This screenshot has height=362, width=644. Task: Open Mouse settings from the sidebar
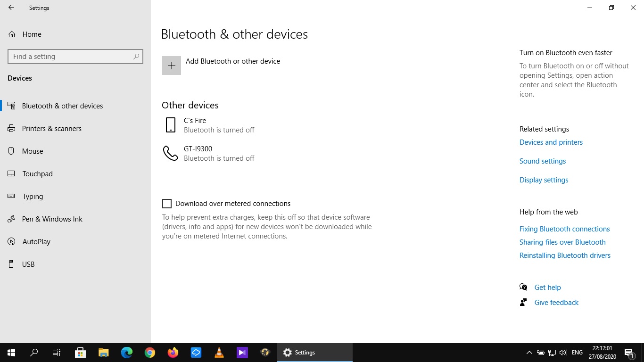pyautogui.click(x=32, y=151)
